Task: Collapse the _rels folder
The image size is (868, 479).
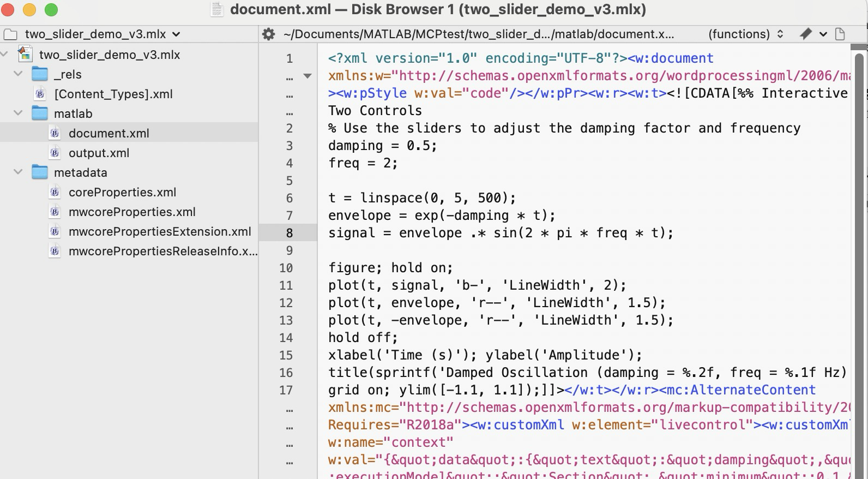Action: pos(18,74)
